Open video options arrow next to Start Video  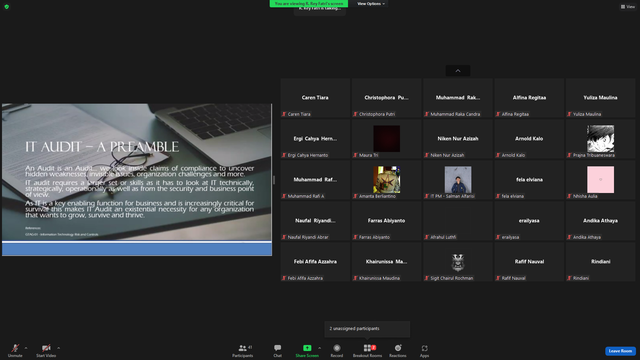(58, 348)
